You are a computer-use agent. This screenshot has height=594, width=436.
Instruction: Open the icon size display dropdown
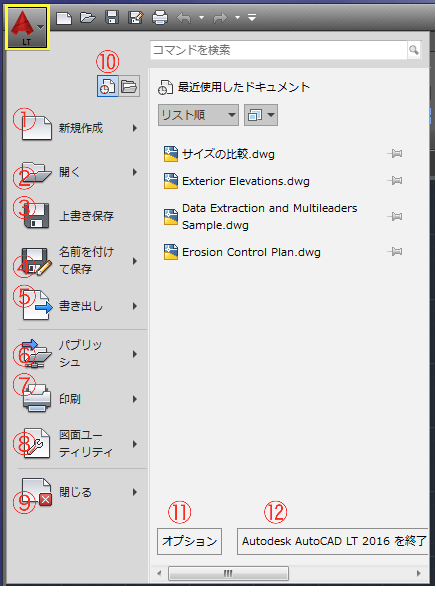(261, 115)
